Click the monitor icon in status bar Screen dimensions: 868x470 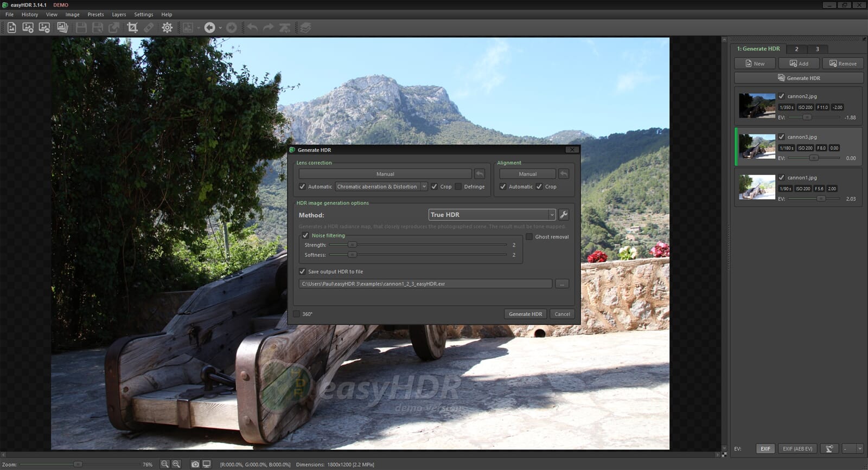click(207, 464)
